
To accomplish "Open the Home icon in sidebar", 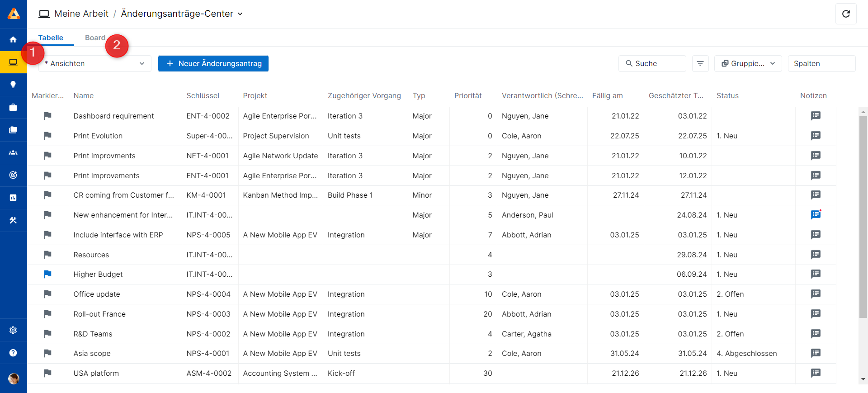I will tap(13, 40).
